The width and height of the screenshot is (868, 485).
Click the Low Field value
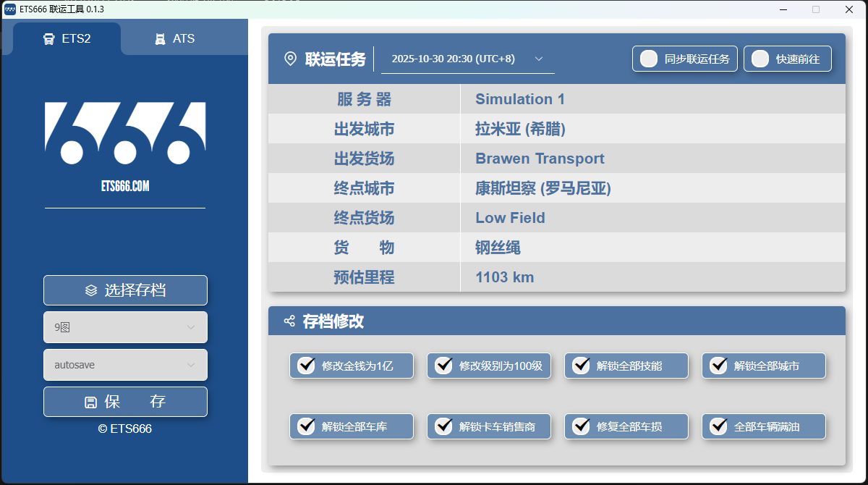(510, 218)
